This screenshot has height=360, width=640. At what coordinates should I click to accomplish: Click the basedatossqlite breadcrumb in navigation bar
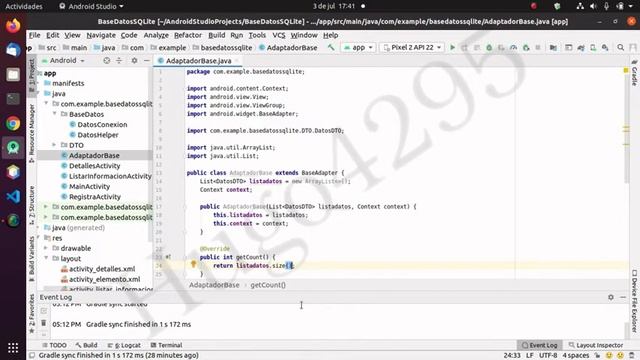point(226,47)
